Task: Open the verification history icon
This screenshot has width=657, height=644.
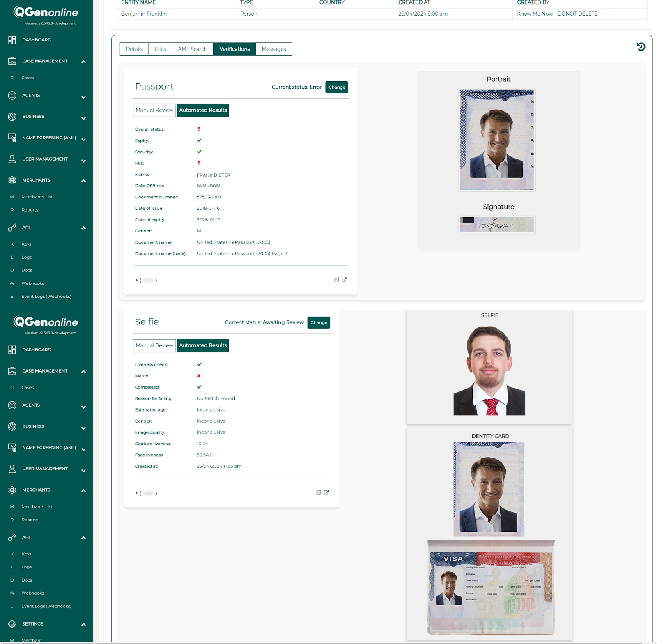Action: (641, 47)
